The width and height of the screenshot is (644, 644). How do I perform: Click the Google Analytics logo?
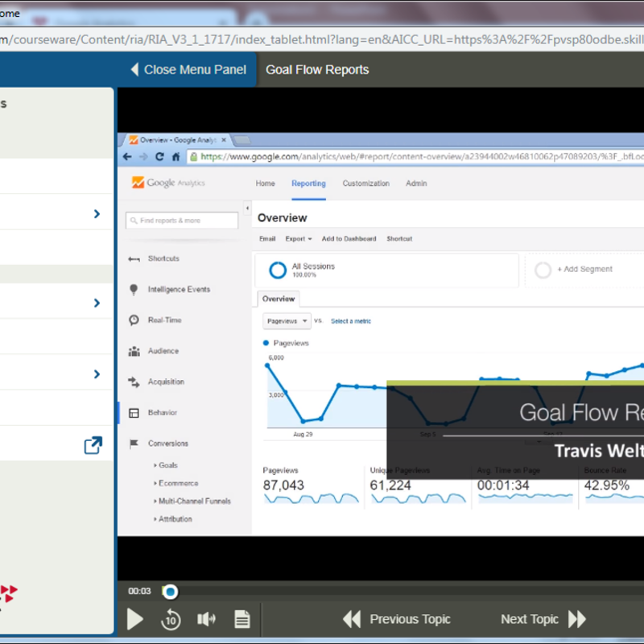168,183
